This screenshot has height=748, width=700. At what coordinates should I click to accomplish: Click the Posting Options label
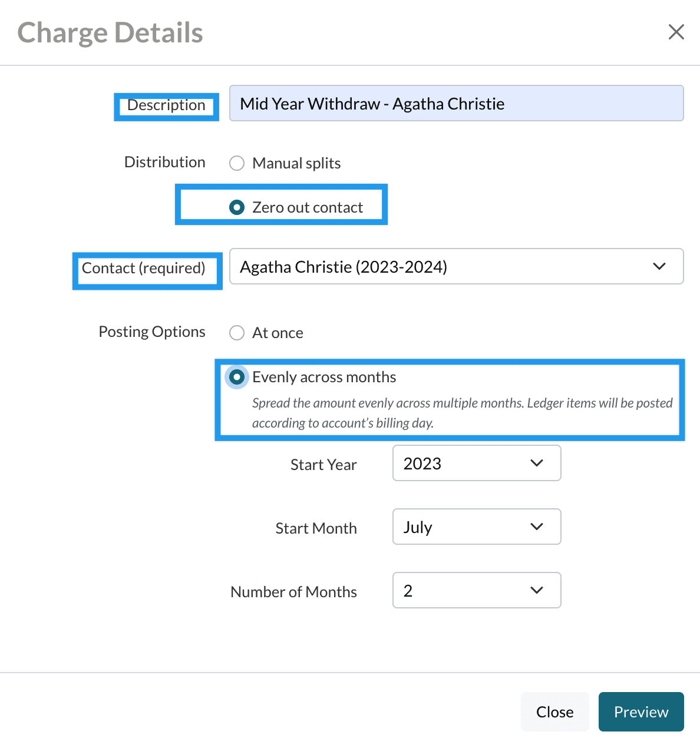[x=152, y=332]
